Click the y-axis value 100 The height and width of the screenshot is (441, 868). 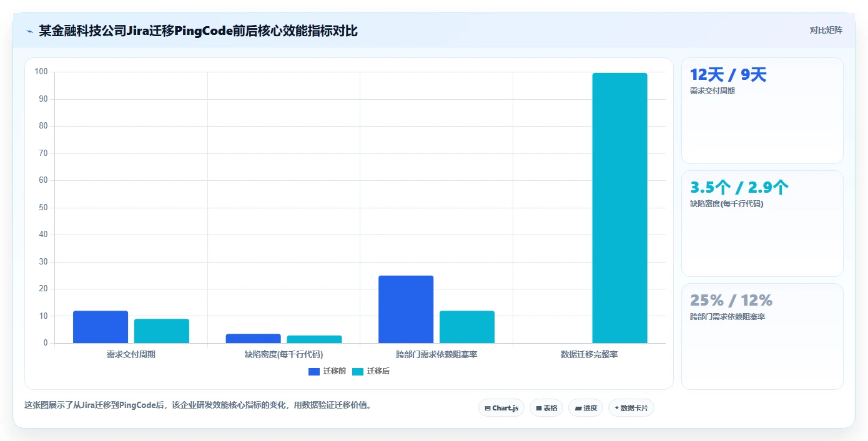(x=41, y=72)
